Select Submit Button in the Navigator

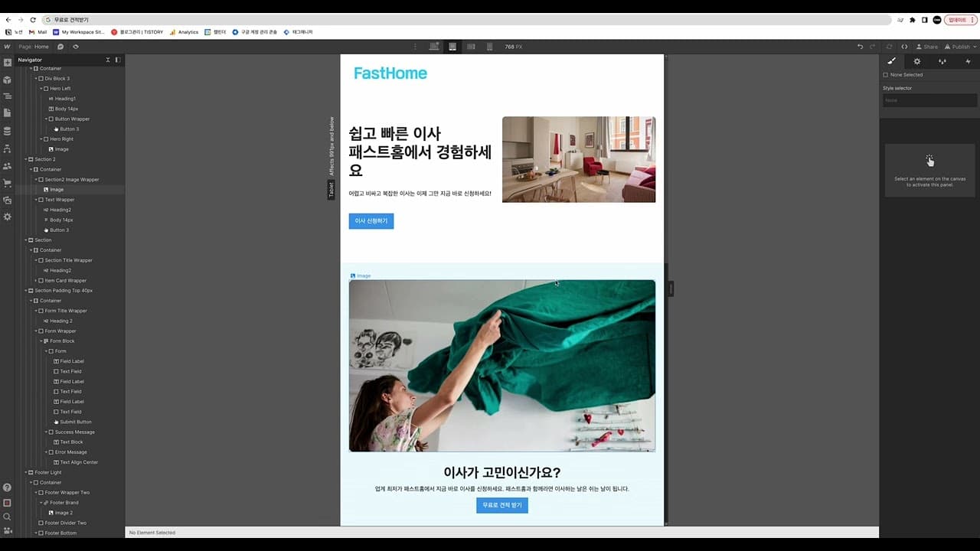(x=75, y=422)
